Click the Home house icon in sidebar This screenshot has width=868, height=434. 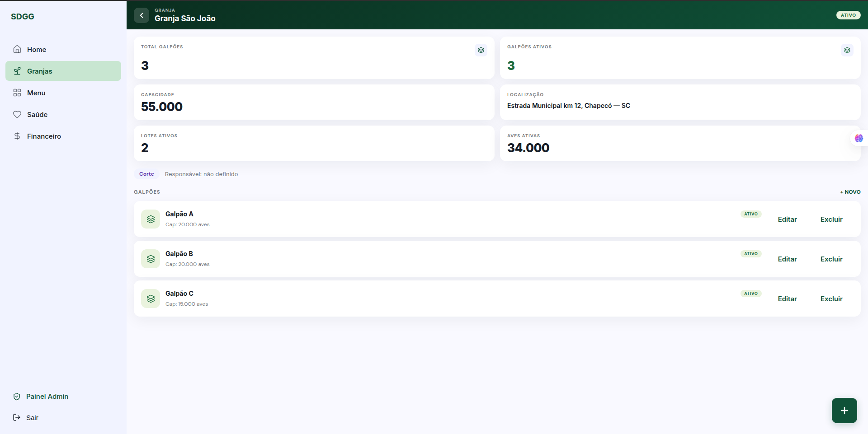coord(17,49)
